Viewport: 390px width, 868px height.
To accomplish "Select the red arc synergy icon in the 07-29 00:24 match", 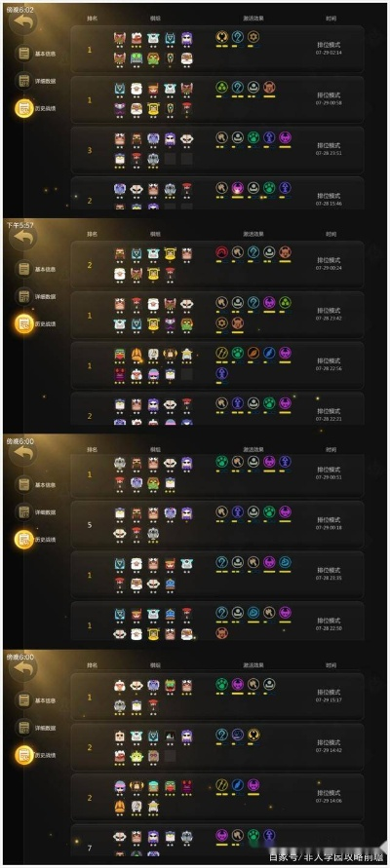I will 221,252.
